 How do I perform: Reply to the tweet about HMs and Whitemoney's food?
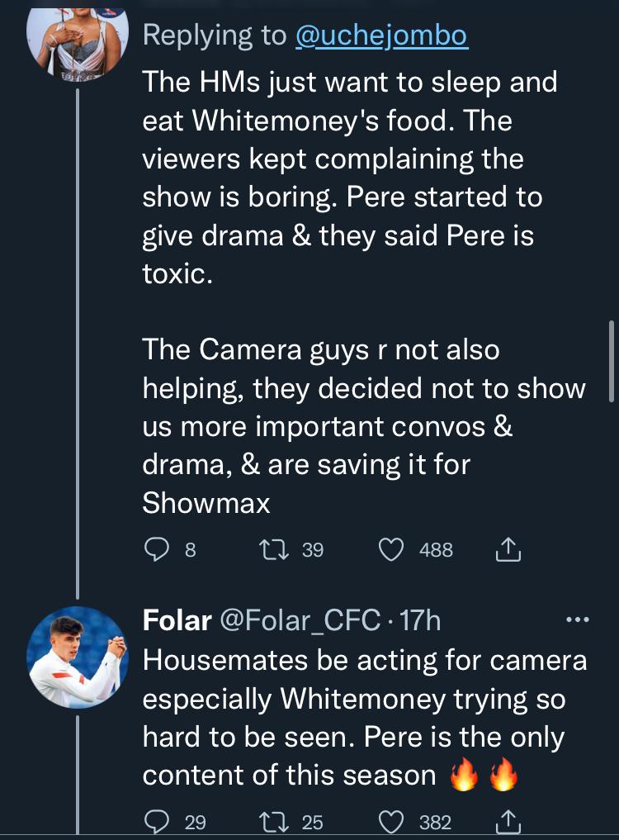click(155, 549)
